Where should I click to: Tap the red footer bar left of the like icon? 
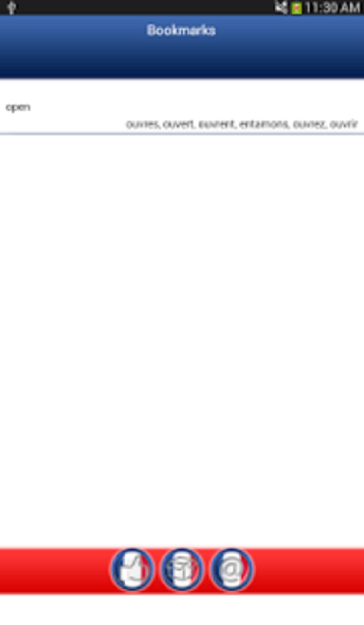pyautogui.click(x=54, y=571)
